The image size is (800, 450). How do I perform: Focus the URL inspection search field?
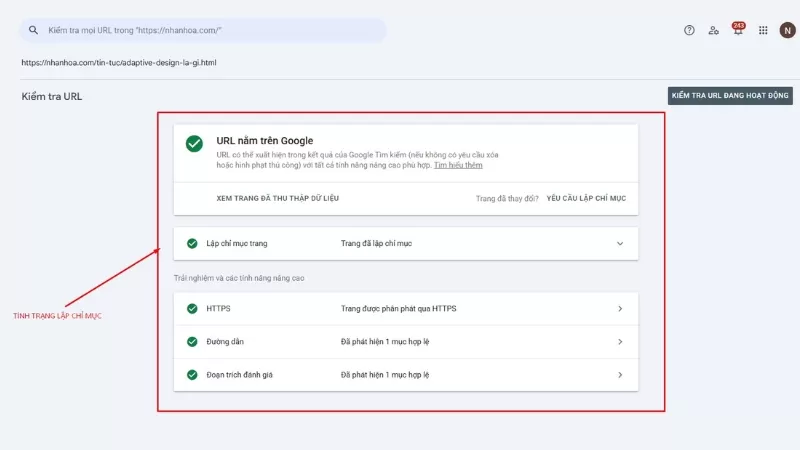(x=203, y=30)
